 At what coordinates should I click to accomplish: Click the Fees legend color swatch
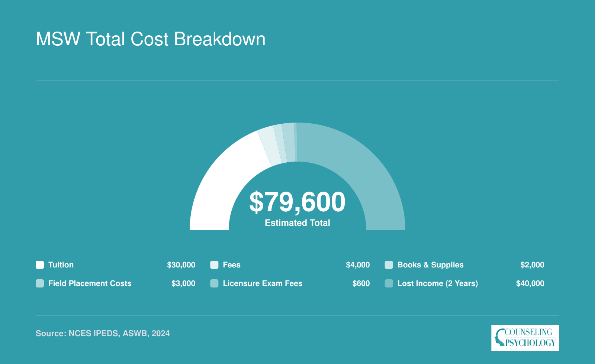point(214,265)
